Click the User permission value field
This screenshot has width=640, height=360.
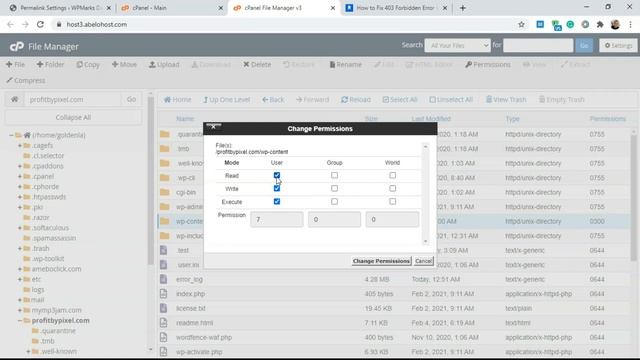tap(277, 219)
